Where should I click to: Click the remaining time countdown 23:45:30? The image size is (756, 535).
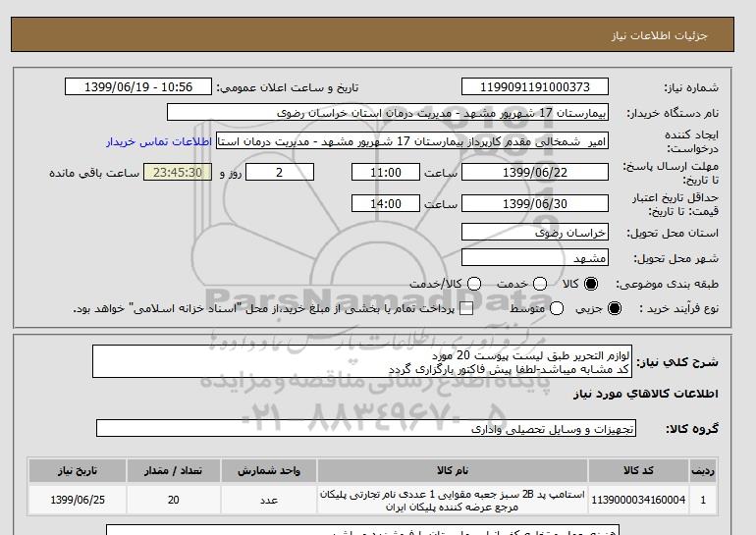pyautogui.click(x=178, y=172)
